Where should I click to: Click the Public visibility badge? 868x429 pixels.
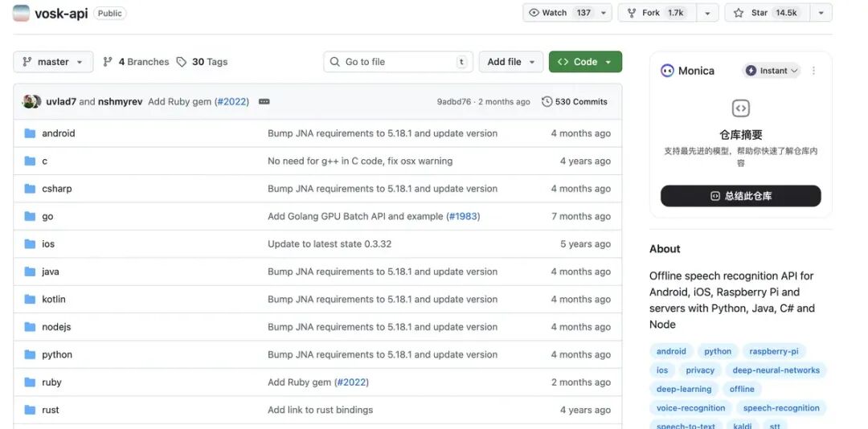pos(109,14)
